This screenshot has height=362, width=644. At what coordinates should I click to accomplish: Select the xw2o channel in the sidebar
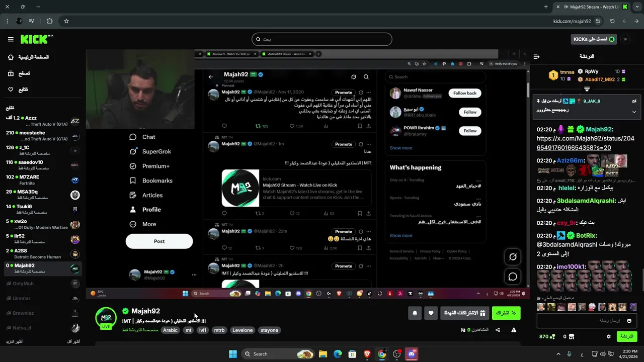[x=43, y=224]
